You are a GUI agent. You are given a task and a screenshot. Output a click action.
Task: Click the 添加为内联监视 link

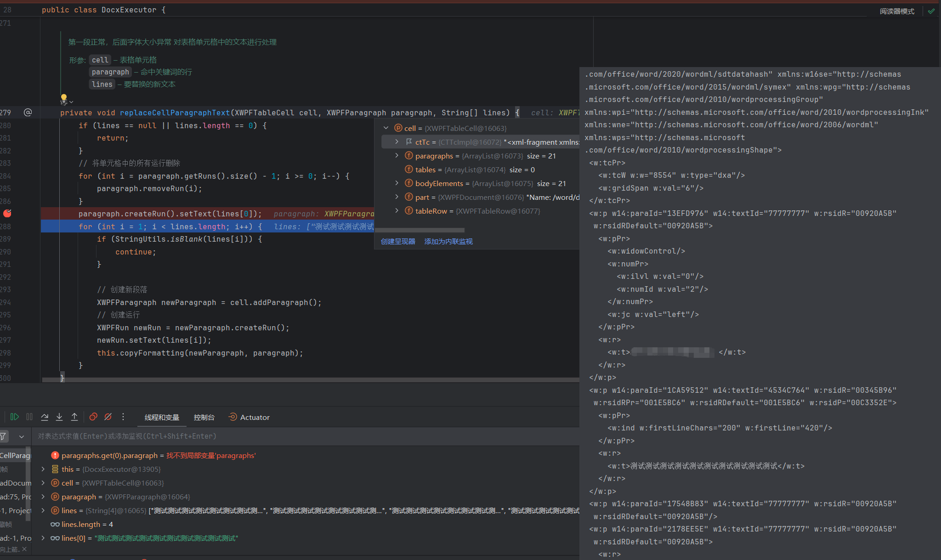(448, 242)
